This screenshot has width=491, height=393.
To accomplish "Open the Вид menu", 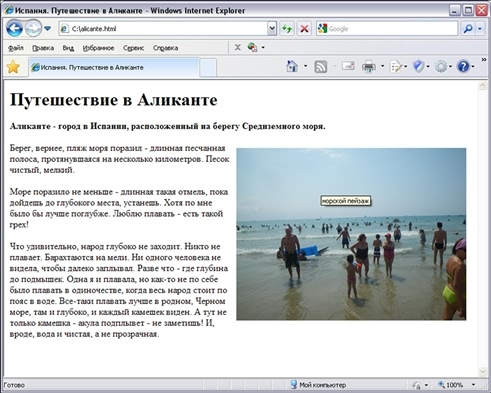I will coord(68,48).
